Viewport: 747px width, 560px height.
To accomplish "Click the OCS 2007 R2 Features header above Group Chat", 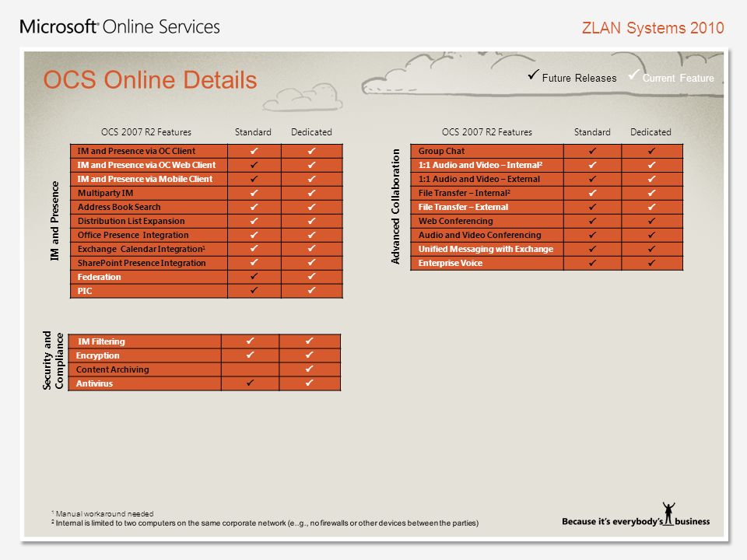I will [x=487, y=132].
